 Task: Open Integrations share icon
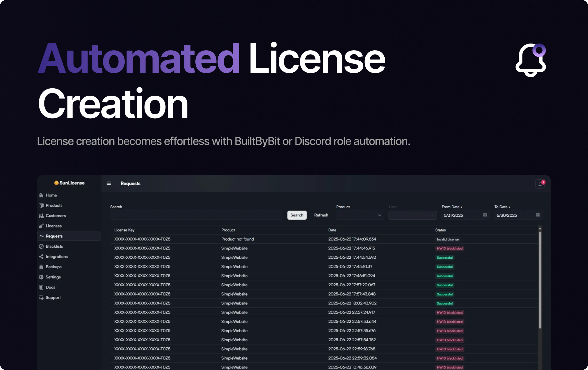[41, 257]
